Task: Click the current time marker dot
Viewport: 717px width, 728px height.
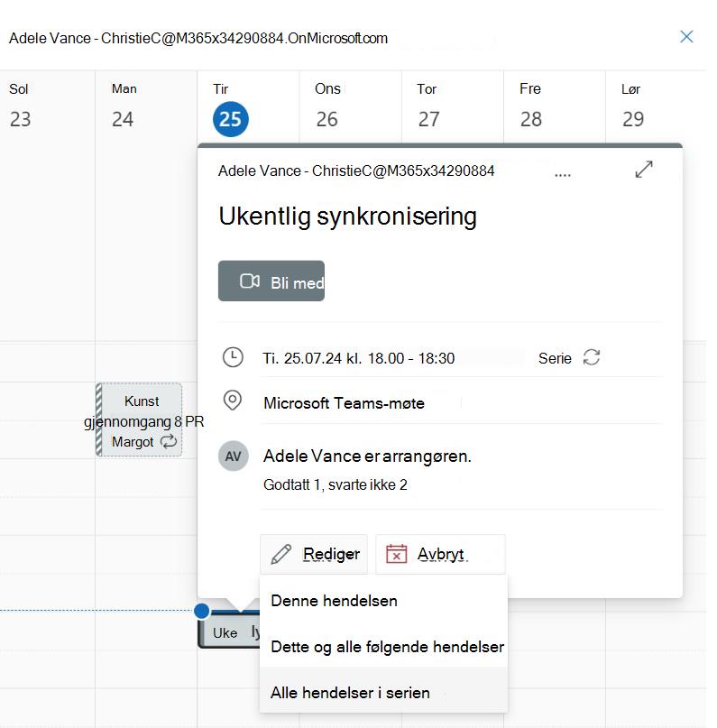Action: 202,611
